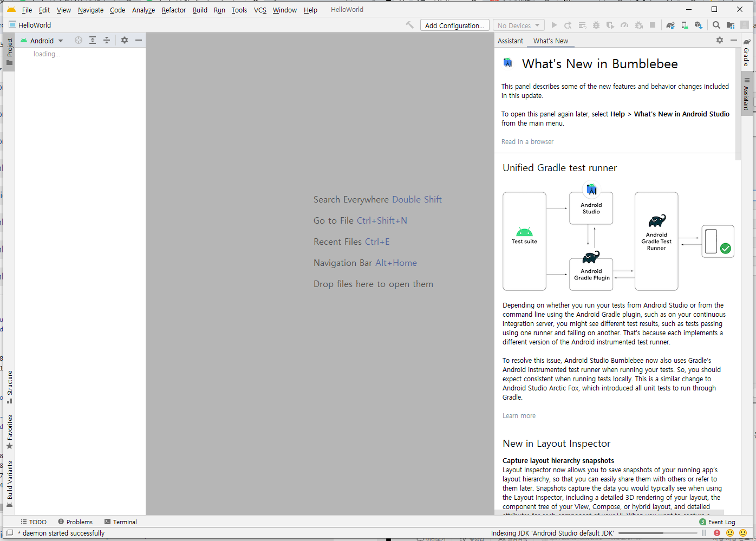Click Run with Coverage icon
Viewport: 756px width, 541px height.
point(610,25)
